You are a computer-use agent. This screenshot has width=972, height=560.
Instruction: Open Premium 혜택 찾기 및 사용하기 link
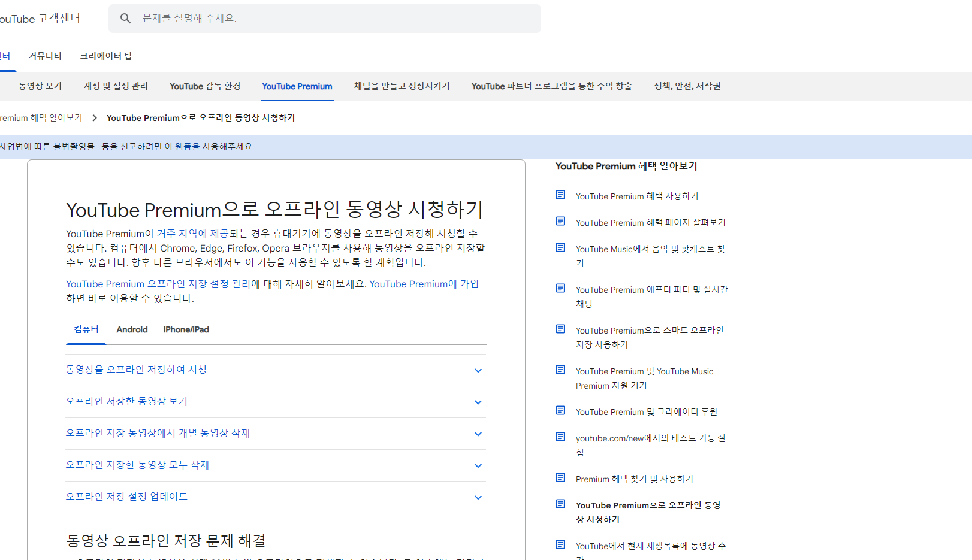635,479
